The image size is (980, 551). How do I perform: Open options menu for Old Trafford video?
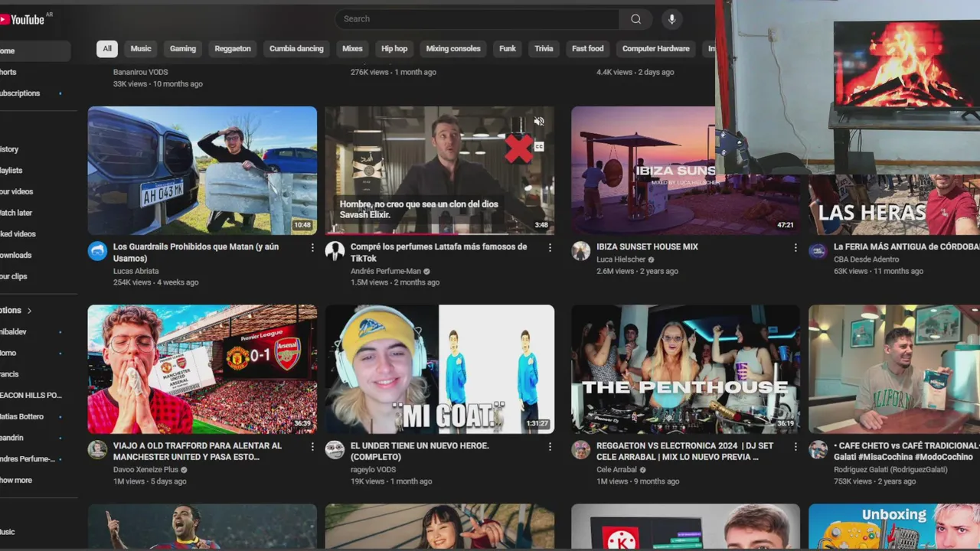click(x=312, y=446)
